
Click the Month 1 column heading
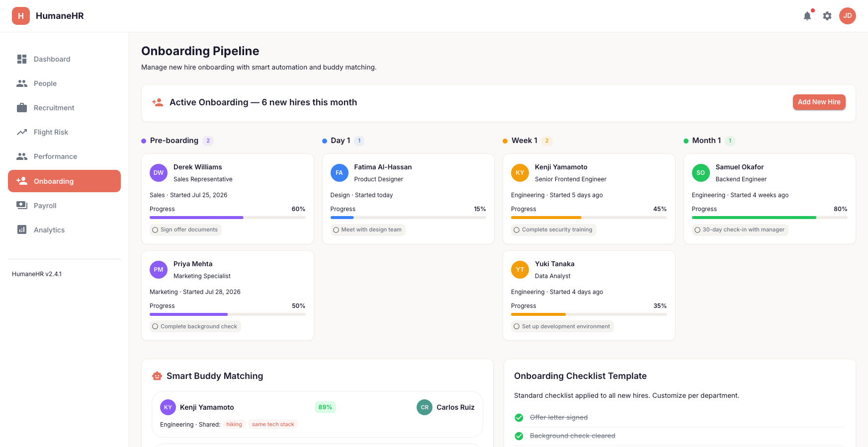(706, 141)
